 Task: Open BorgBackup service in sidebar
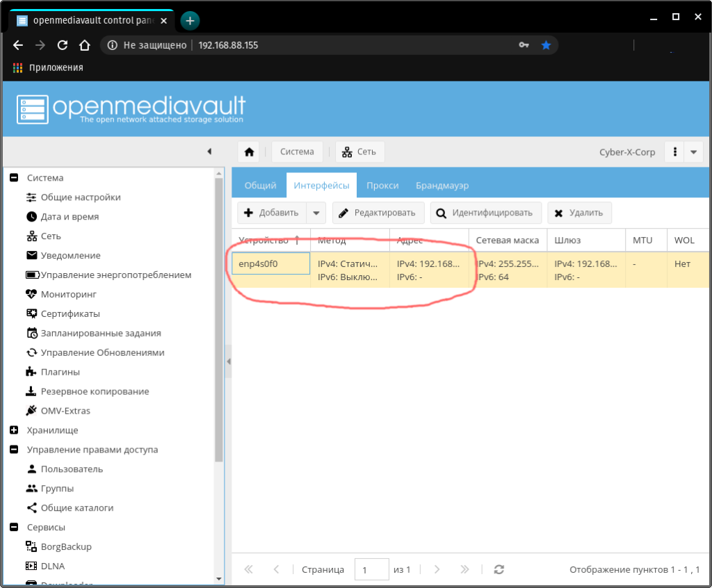65,546
